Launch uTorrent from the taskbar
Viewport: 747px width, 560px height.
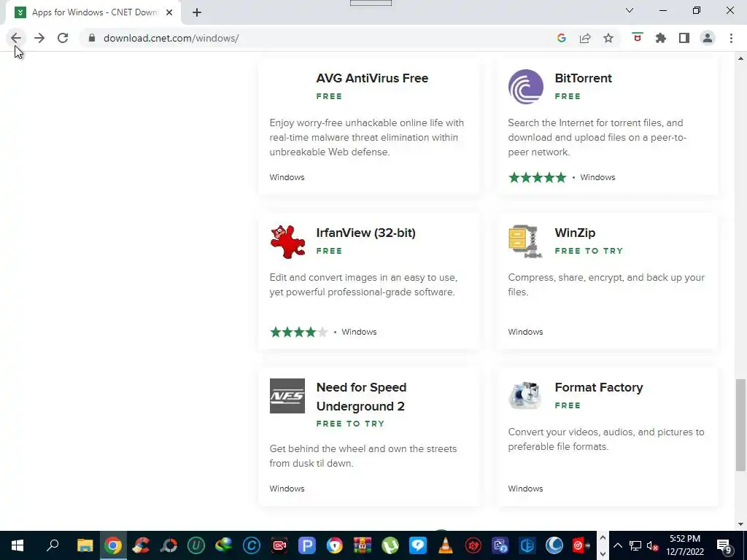click(390, 545)
